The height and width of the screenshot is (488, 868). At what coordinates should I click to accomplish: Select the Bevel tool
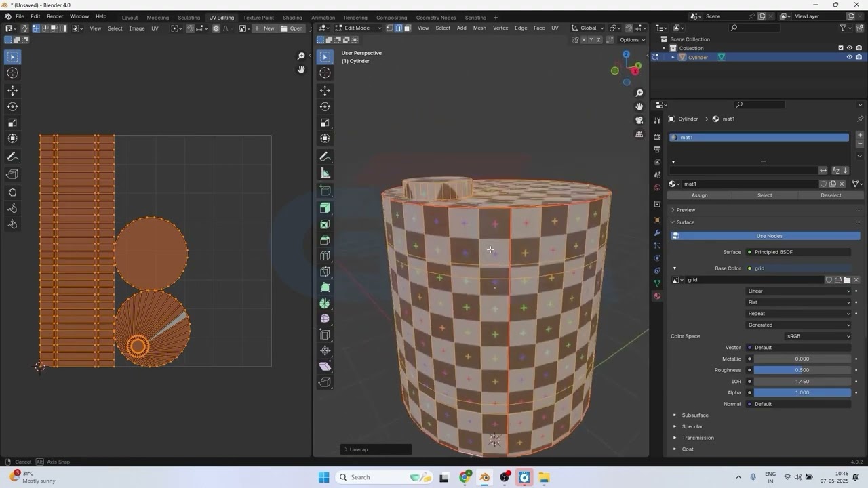tap(325, 240)
